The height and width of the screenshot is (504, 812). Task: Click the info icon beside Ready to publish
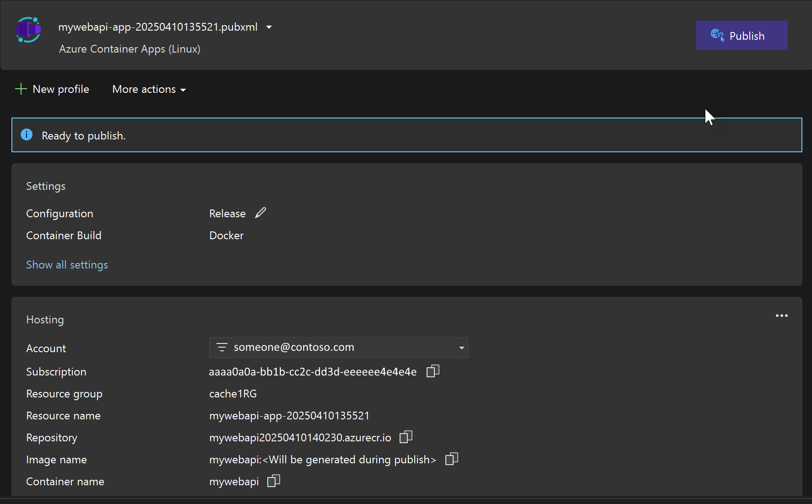pos(27,134)
